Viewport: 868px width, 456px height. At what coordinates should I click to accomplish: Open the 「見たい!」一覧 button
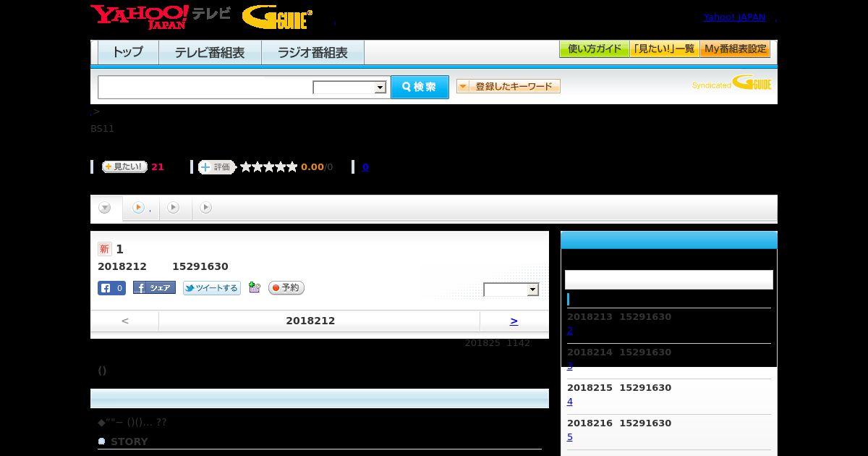[665, 49]
